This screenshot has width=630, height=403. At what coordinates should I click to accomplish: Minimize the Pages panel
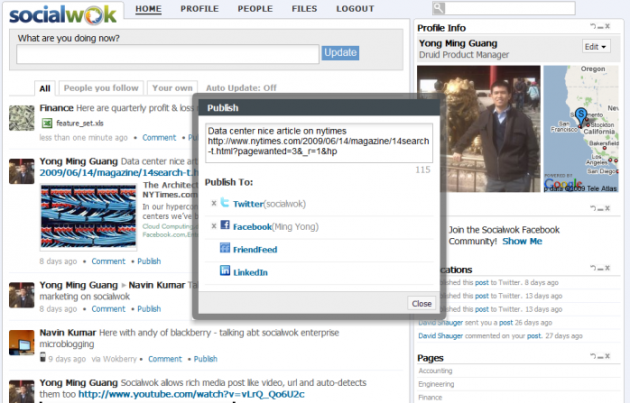[x=600, y=356]
